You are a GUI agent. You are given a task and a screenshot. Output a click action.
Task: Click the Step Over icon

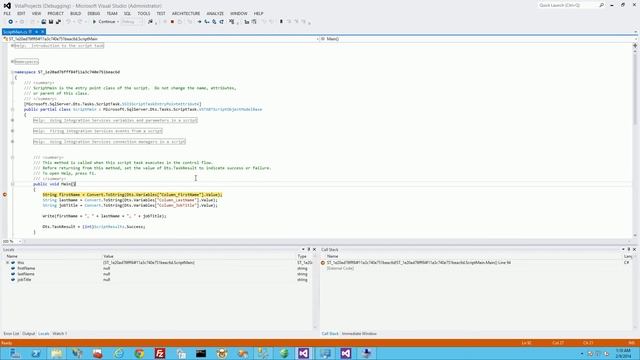214,22
